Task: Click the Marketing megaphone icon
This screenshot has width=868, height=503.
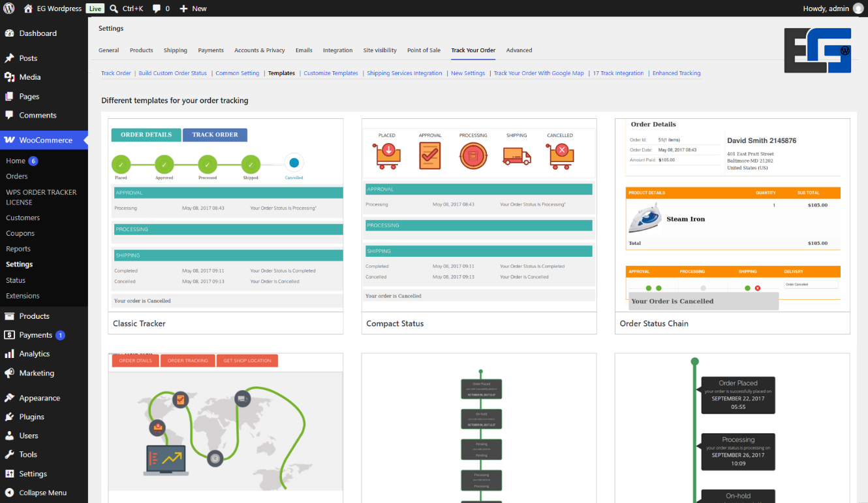Action: [x=9, y=373]
